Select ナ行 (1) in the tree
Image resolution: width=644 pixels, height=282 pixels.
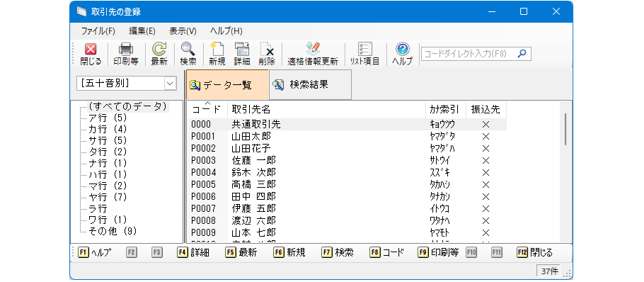click(x=108, y=163)
